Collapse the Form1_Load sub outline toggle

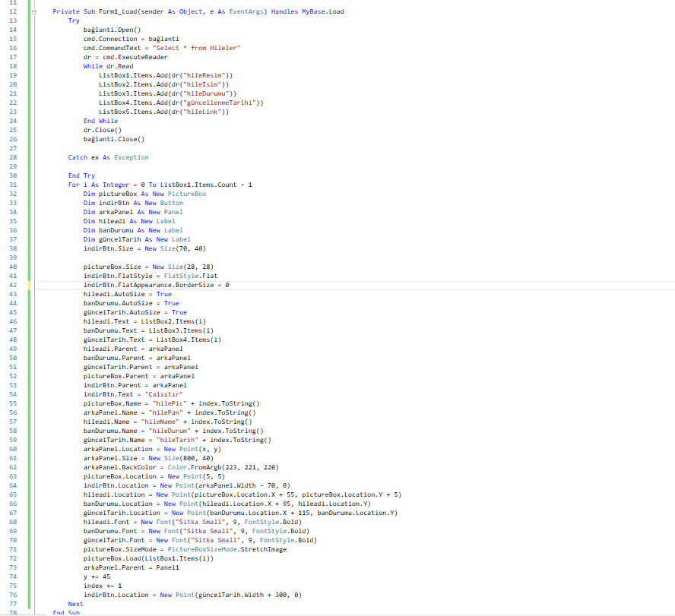tap(34, 12)
